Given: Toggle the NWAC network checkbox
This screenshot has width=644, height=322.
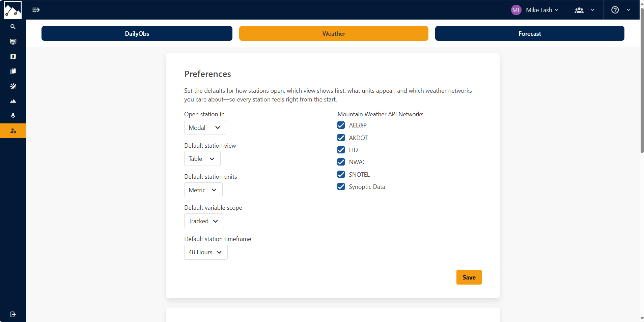Looking at the screenshot, I should coord(341,162).
